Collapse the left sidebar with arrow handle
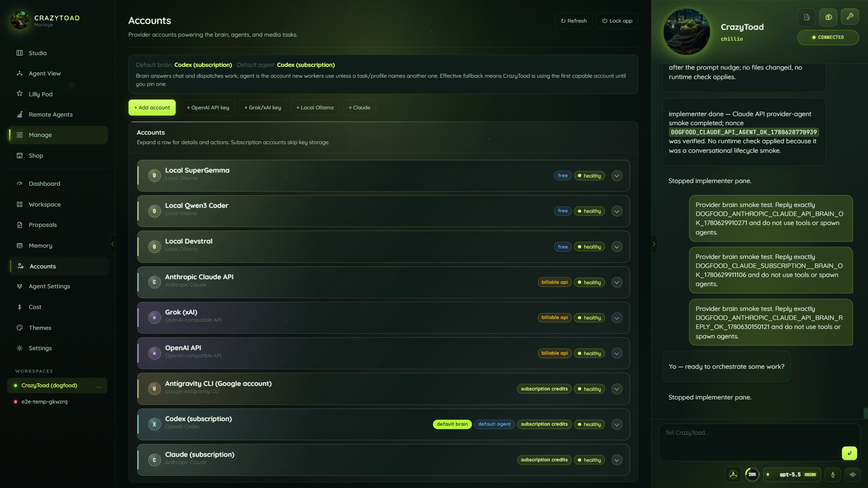868x488 pixels. (x=113, y=244)
